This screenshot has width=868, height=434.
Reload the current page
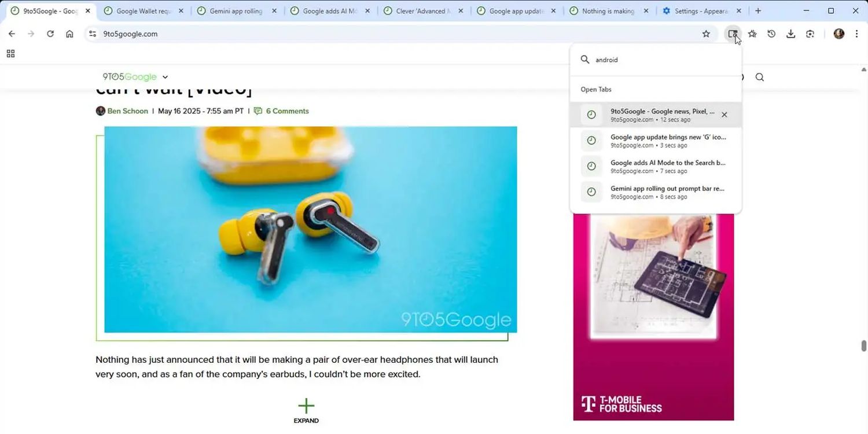coord(50,34)
